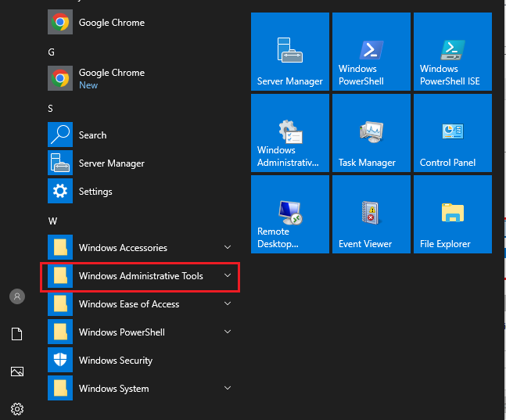
Task: Open Pictures from the Start sidebar
Action: pos(17,372)
